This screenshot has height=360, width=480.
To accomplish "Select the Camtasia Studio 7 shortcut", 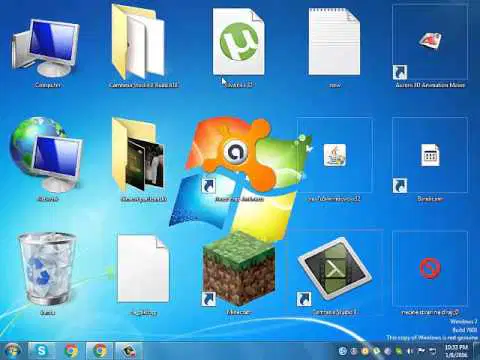I will click(334, 269).
